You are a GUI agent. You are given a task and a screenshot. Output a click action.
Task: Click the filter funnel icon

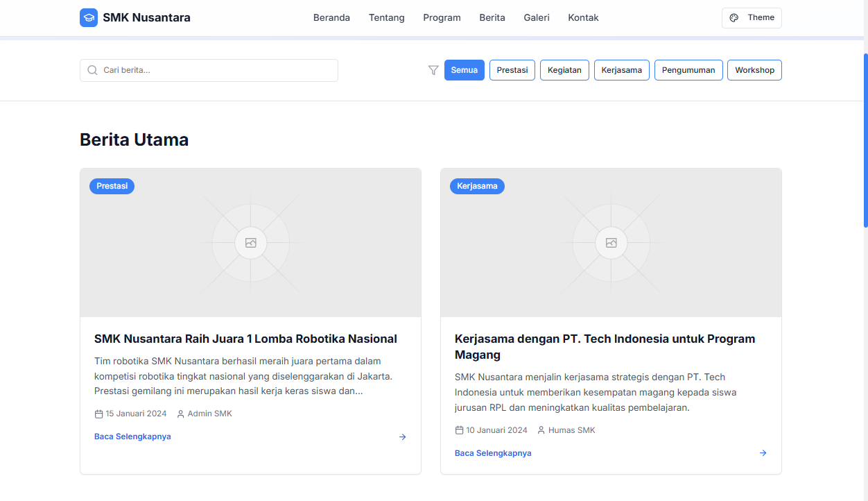pyautogui.click(x=433, y=70)
